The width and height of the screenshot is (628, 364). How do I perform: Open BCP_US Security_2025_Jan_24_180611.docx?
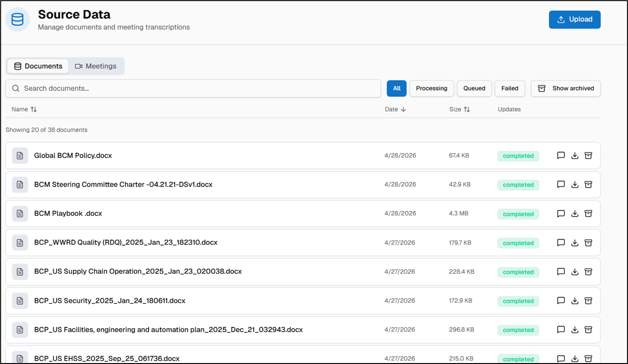coord(109,301)
